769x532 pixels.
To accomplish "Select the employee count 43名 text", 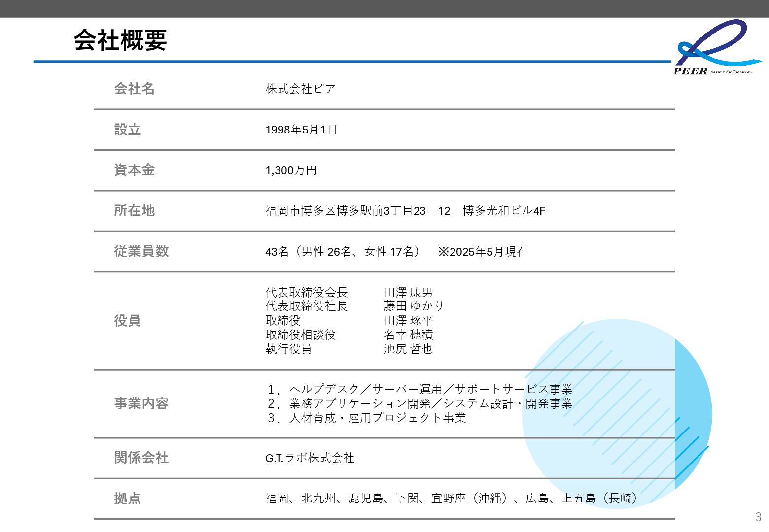I will (x=396, y=252).
